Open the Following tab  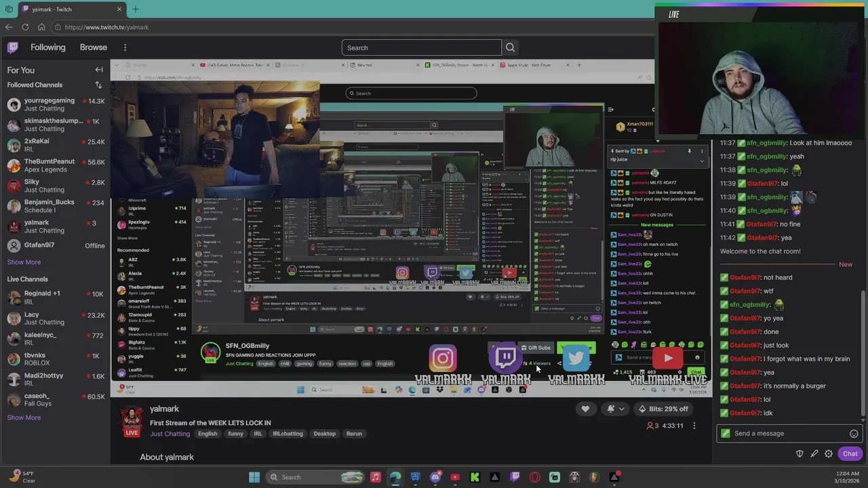[47, 47]
